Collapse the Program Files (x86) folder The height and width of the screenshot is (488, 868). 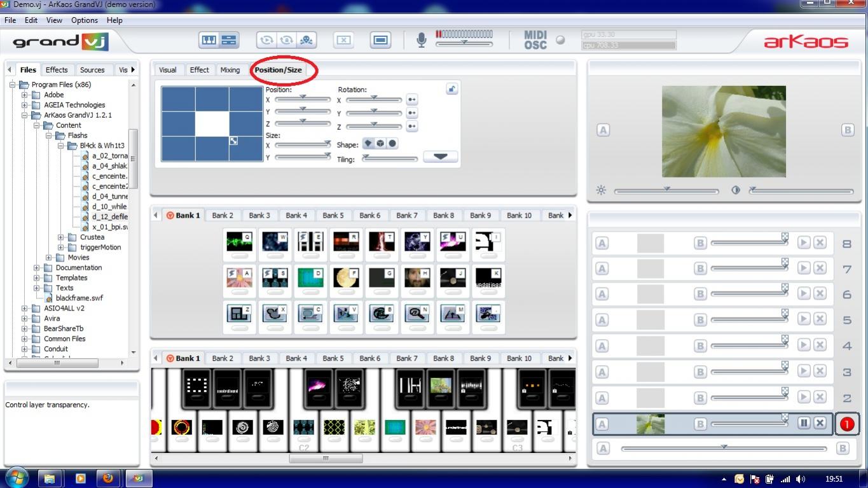click(13, 85)
